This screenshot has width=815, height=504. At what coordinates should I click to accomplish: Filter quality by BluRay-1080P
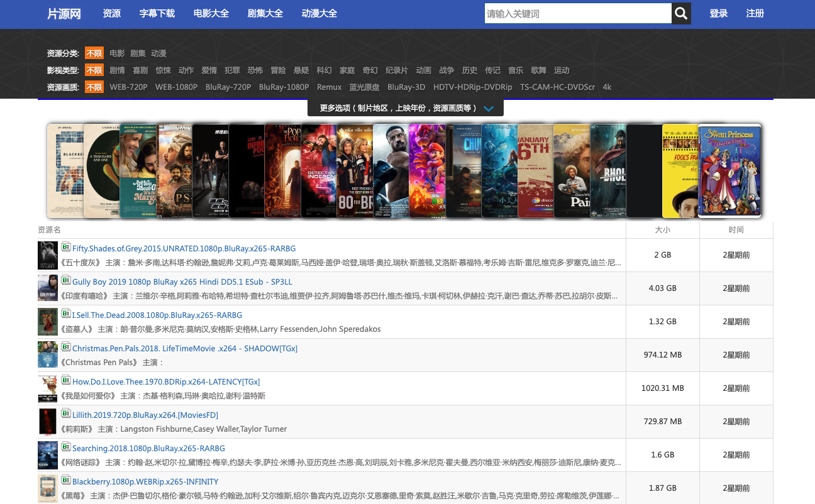(x=284, y=87)
